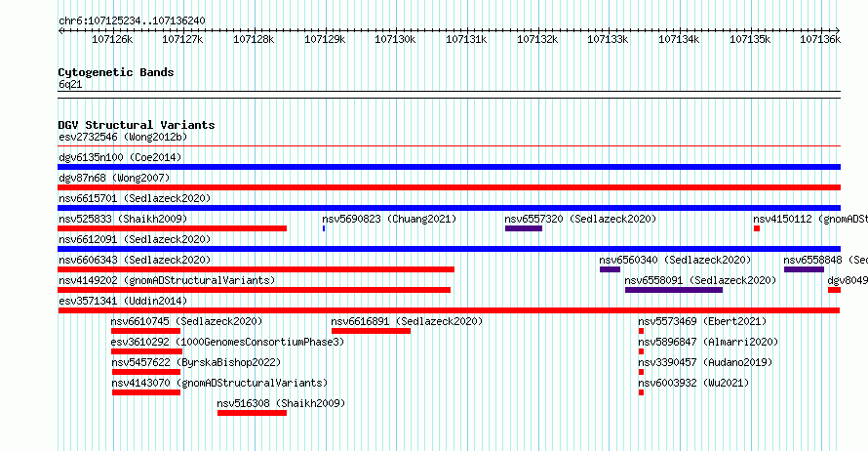Click the 107126k ruler position label

coord(112,39)
